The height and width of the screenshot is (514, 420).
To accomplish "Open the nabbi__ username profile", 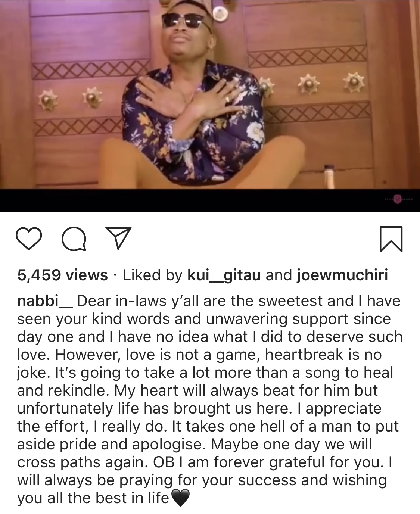I will pyautogui.click(x=45, y=301).
